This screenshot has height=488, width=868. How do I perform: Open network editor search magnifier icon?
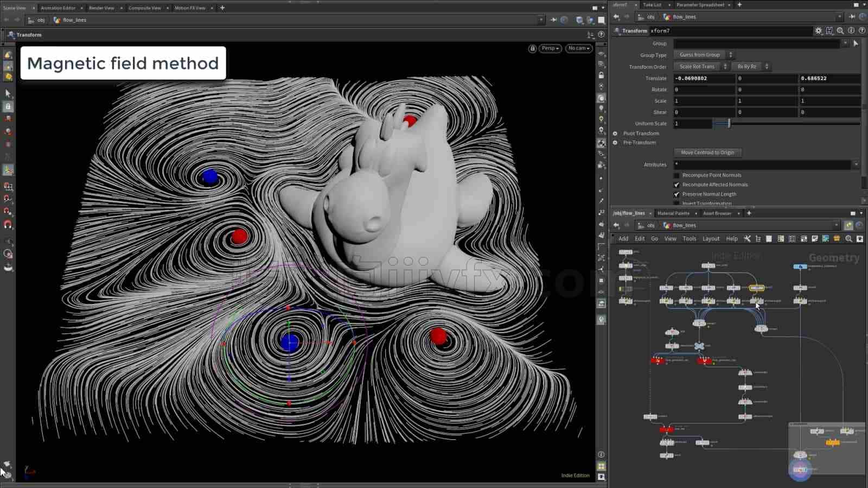click(849, 239)
